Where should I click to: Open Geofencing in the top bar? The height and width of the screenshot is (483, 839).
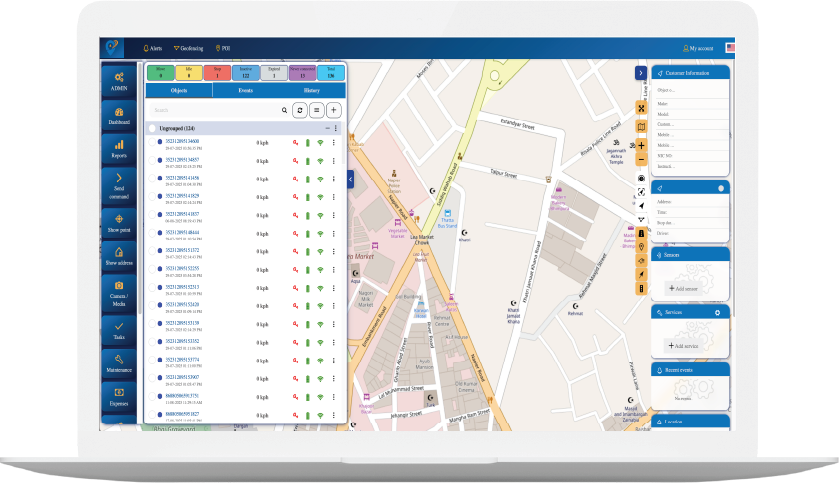point(188,48)
